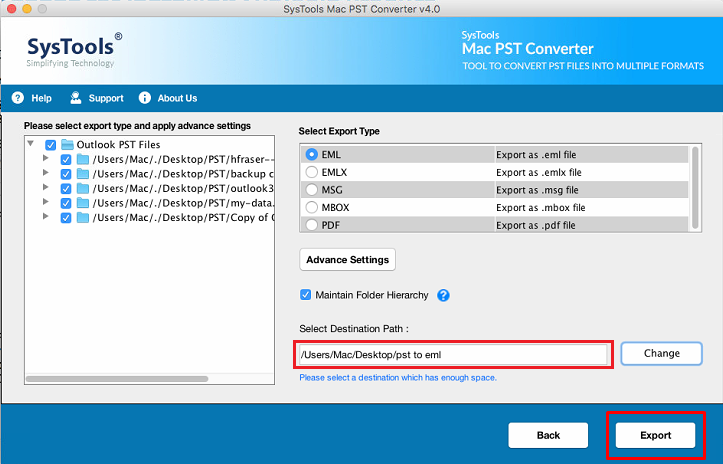Click the Back button
The height and width of the screenshot is (464, 723).
click(x=548, y=435)
